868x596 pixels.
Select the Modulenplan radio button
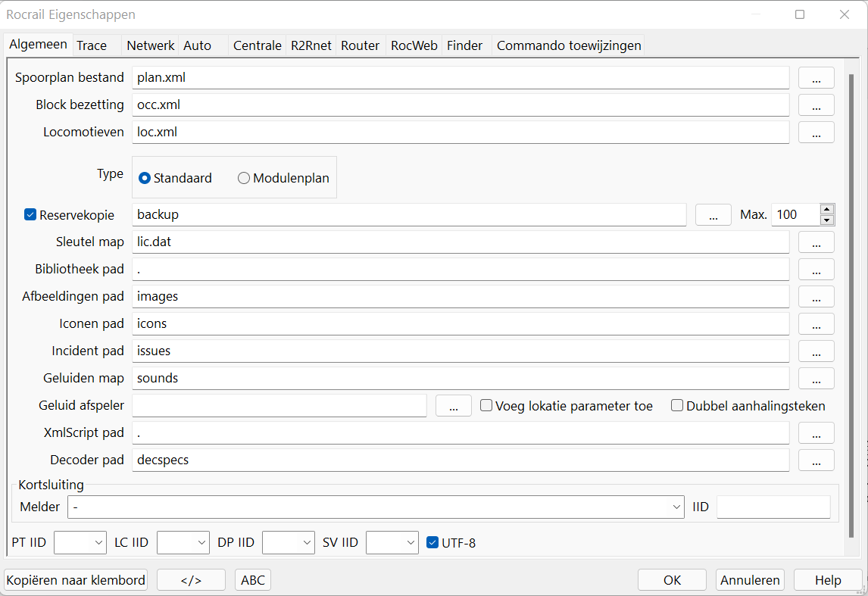point(244,179)
